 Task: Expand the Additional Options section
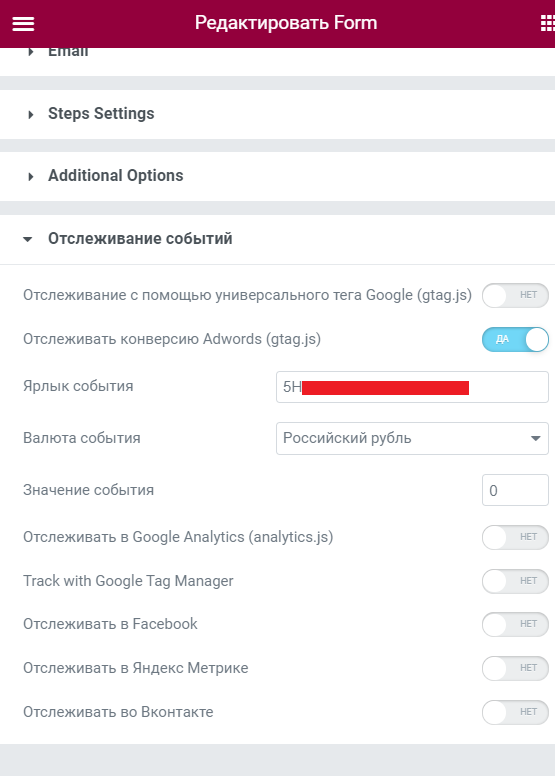point(277,176)
